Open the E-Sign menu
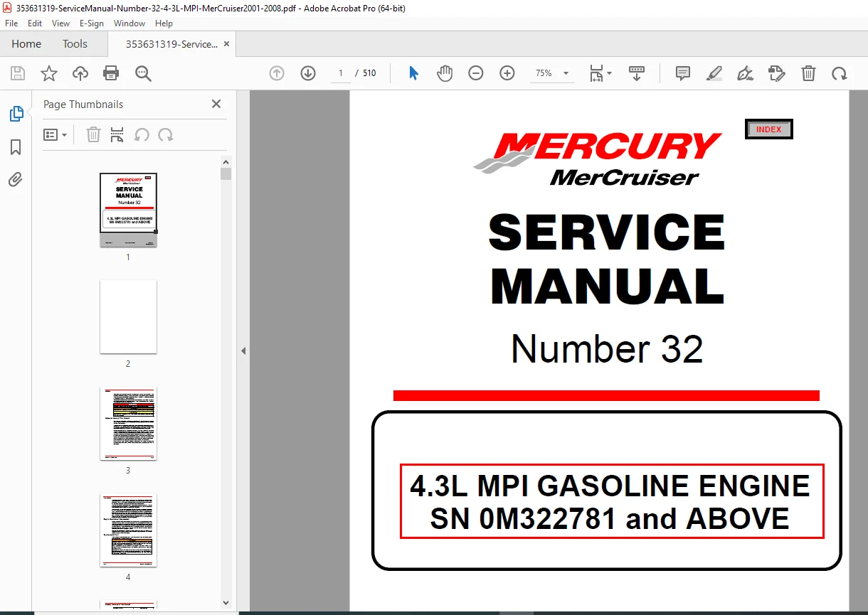This screenshot has height=615, width=868. tap(92, 23)
